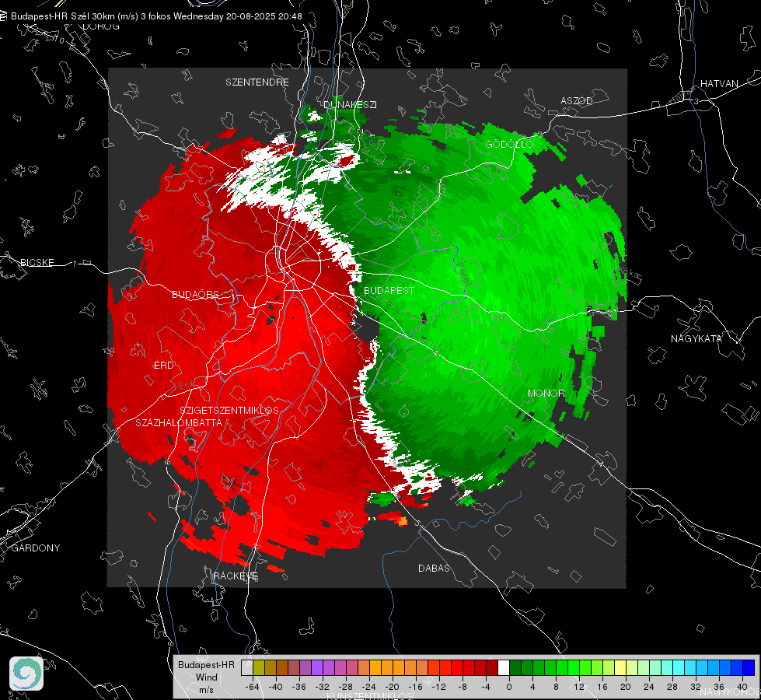
Task: Select the olive legend swatch near -64
Action: [x=259, y=668]
